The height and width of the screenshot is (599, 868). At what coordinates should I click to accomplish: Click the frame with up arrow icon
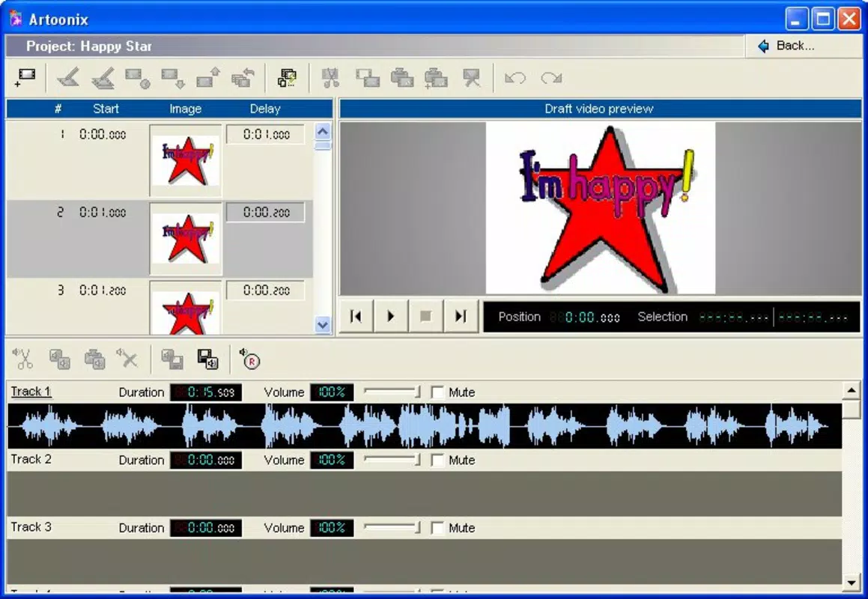[x=208, y=78]
